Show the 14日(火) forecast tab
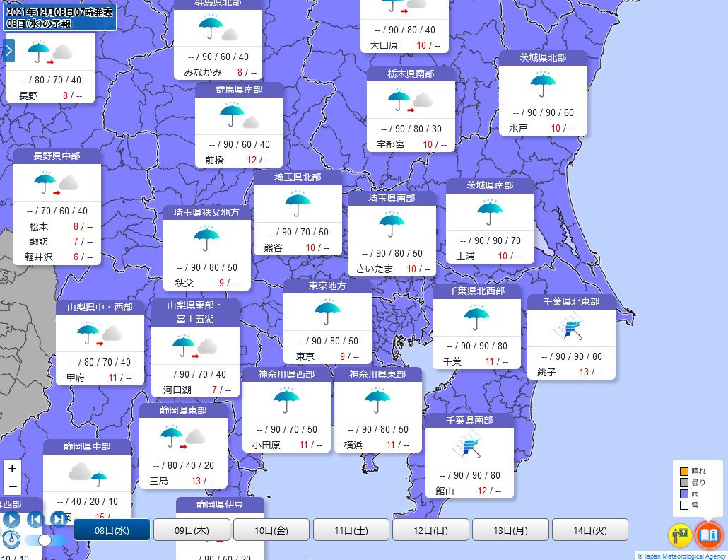Image resolution: width=728 pixels, height=560 pixels. [x=589, y=530]
